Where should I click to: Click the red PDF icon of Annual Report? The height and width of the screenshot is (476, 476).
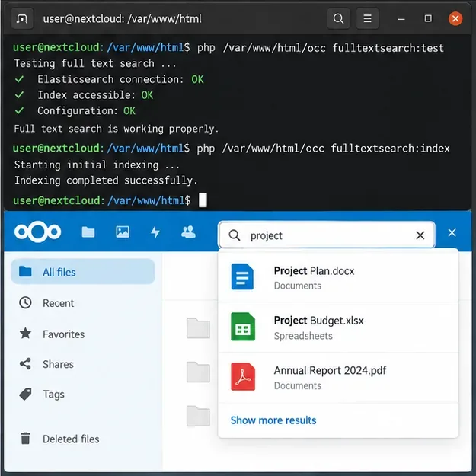[x=242, y=377]
